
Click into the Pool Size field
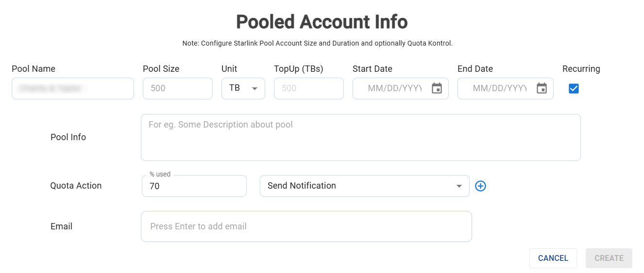click(x=177, y=88)
